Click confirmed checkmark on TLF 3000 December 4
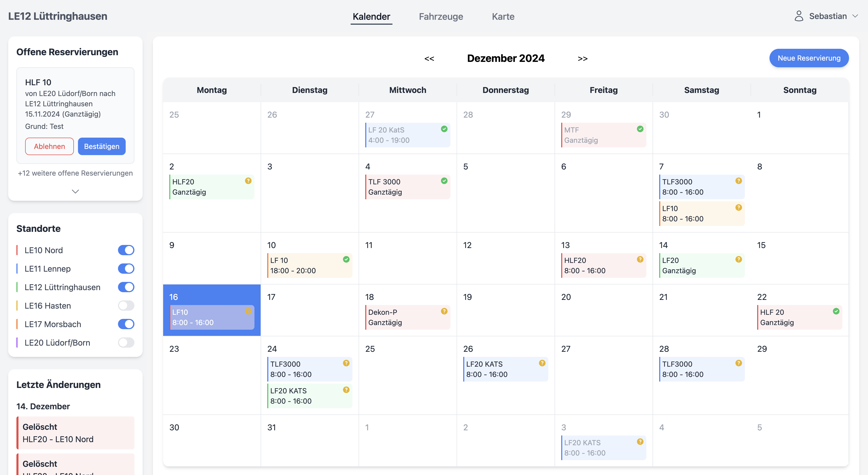The image size is (868, 475). [x=444, y=181]
